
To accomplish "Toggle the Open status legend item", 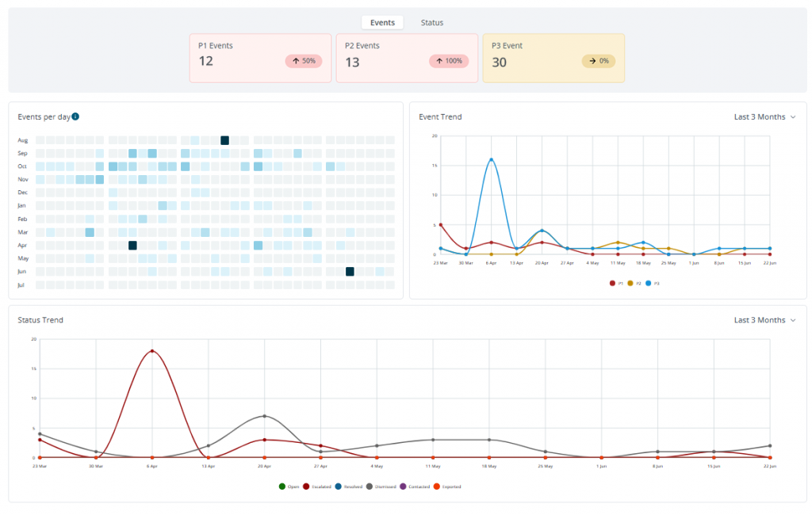I will click(x=289, y=486).
